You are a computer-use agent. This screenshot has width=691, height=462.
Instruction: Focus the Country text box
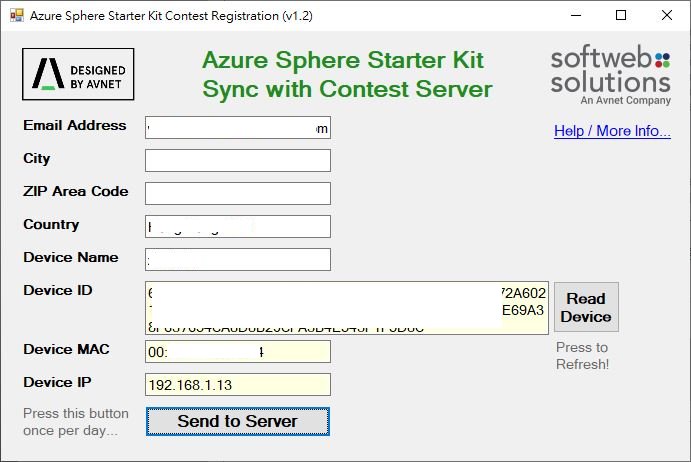tap(238, 227)
